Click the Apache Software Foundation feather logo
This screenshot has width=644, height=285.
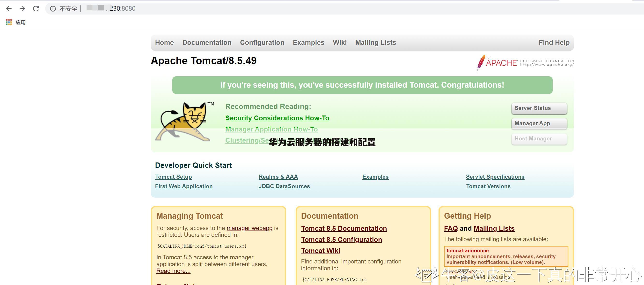point(525,63)
